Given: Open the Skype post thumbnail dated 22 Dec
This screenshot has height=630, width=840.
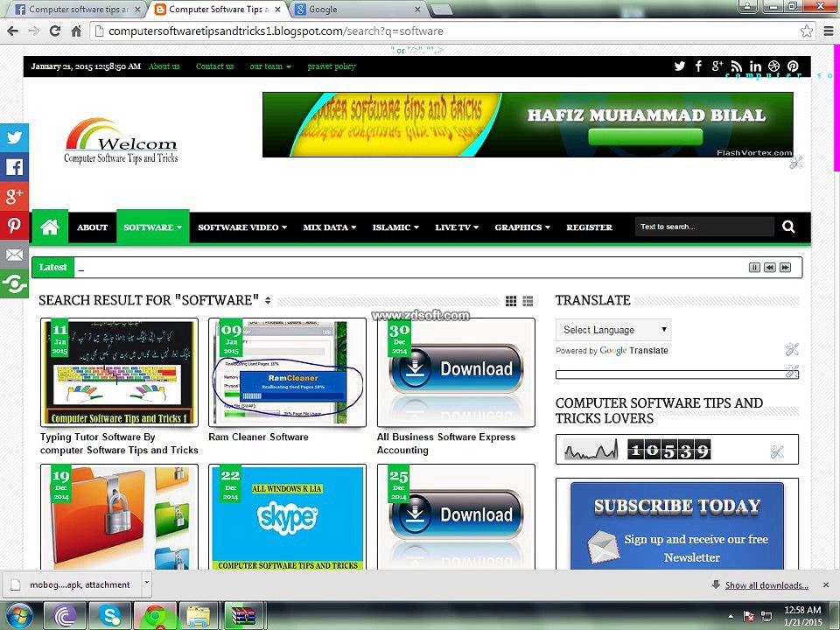Looking at the screenshot, I should [x=287, y=517].
